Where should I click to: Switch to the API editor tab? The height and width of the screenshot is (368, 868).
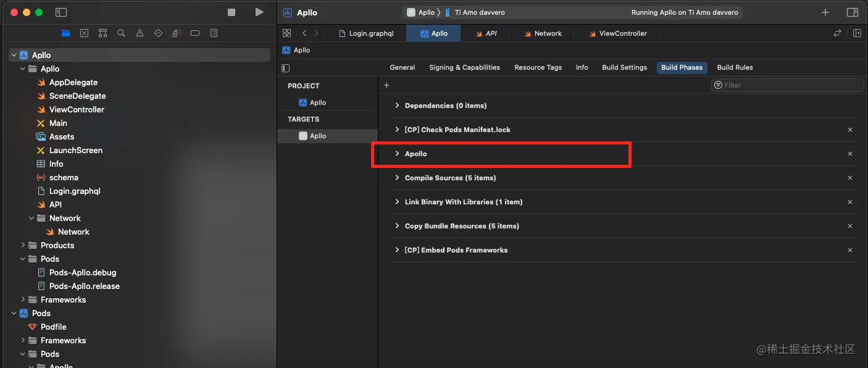(486, 33)
